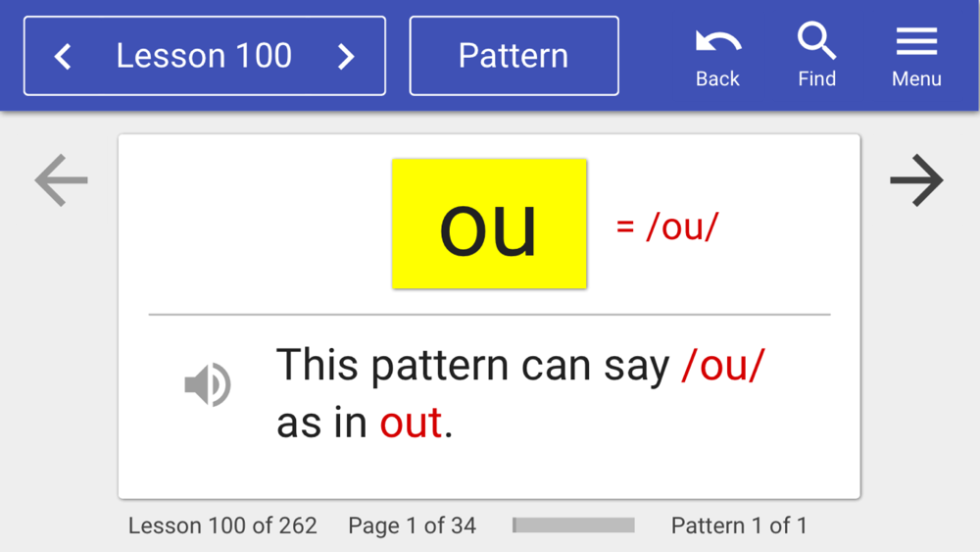This screenshot has height=552, width=980.
Task: Click the "Lesson 100 of 262" status
Action: click(222, 526)
